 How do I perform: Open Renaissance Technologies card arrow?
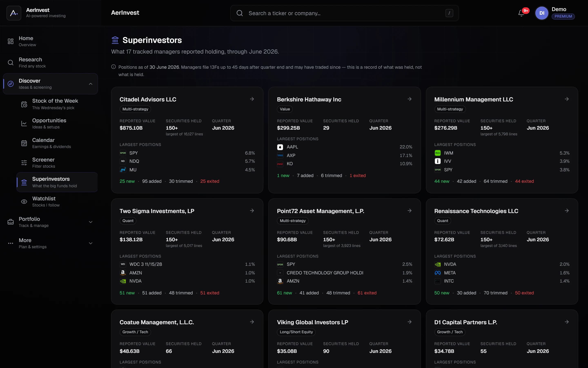click(567, 211)
